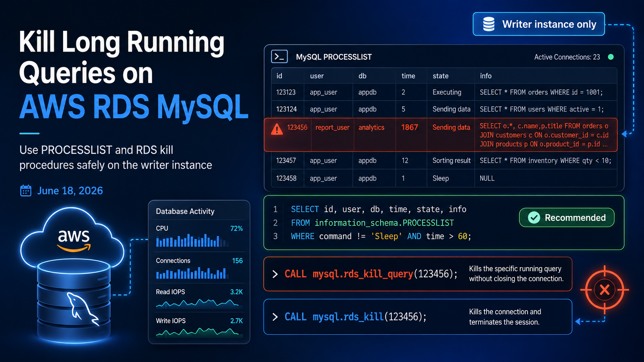644x362 pixels.
Task: Click process id 123458
Action: (286, 178)
